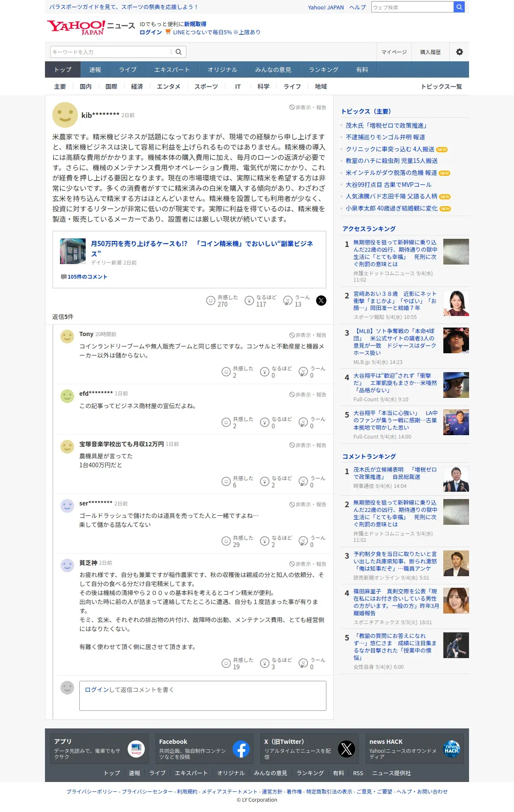Click Yahoo! JAPAN link at top

(326, 7)
